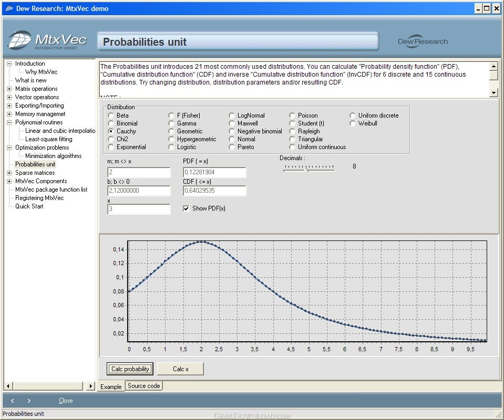Viewport: 504px width, 420px height.
Task: Select the Normal distribution radio button
Action: pyautogui.click(x=232, y=139)
